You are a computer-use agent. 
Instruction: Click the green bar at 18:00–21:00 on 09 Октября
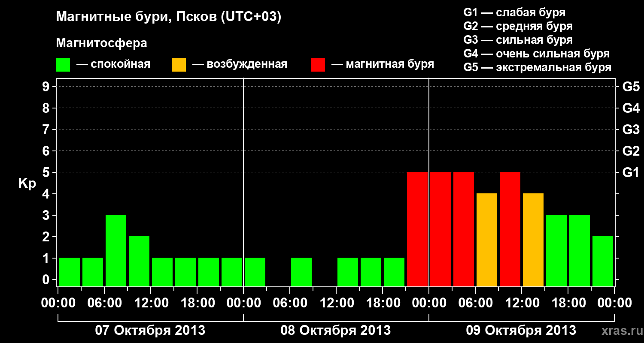coord(580,250)
